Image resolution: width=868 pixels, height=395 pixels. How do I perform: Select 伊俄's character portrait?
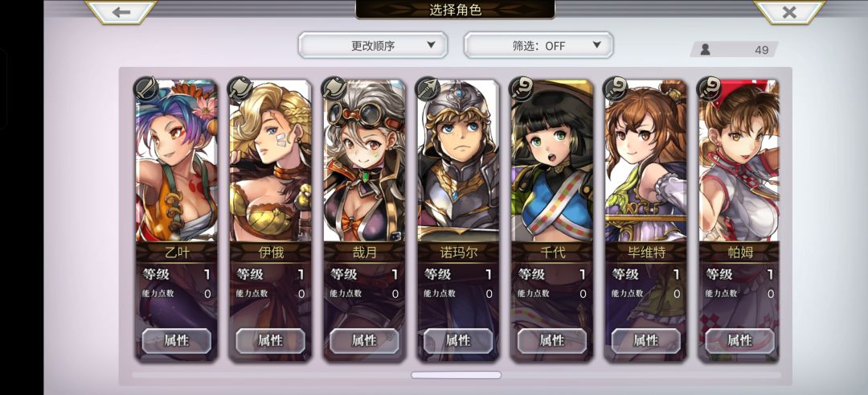click(x=270, y=161)
